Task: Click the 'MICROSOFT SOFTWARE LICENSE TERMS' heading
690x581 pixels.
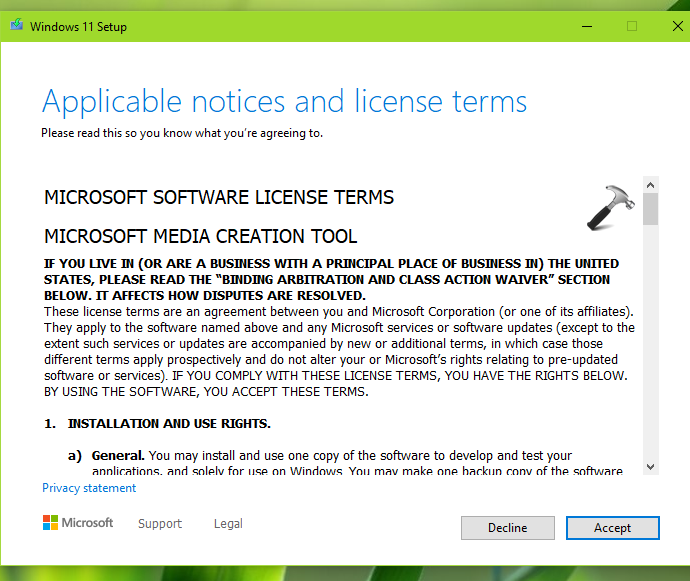Action: [x=219, y=197]
